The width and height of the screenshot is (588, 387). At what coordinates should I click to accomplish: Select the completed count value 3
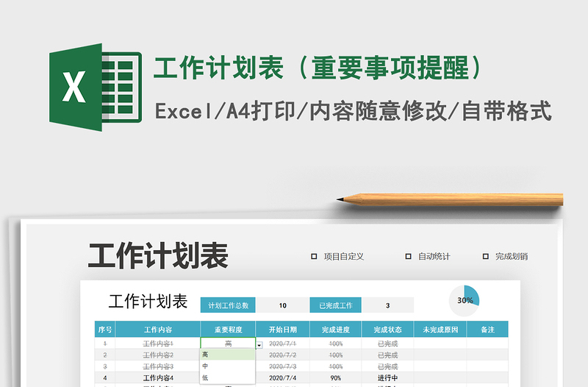click(388, 305)
